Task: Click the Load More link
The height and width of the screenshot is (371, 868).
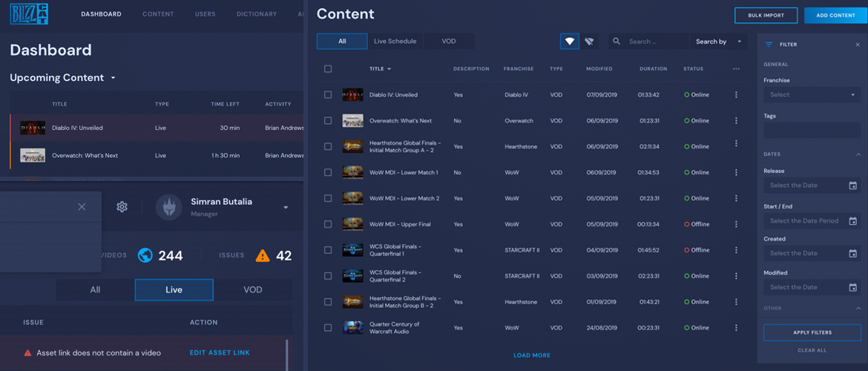Action: click(532, 355)
